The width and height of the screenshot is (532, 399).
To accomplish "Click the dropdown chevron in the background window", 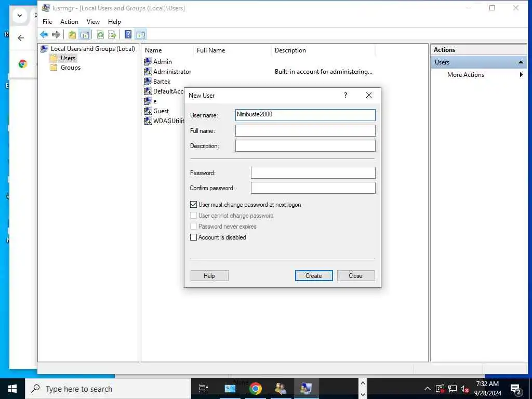I will click(20, 15).
